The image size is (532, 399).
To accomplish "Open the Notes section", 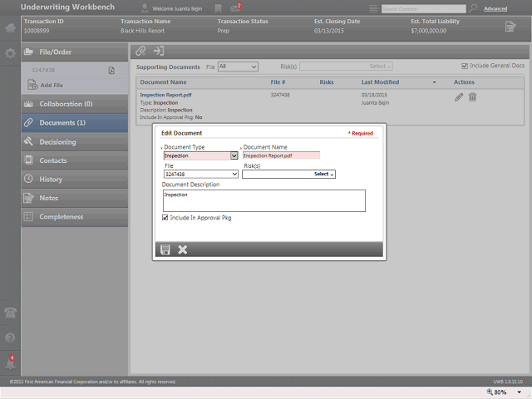I will [75, 198].
